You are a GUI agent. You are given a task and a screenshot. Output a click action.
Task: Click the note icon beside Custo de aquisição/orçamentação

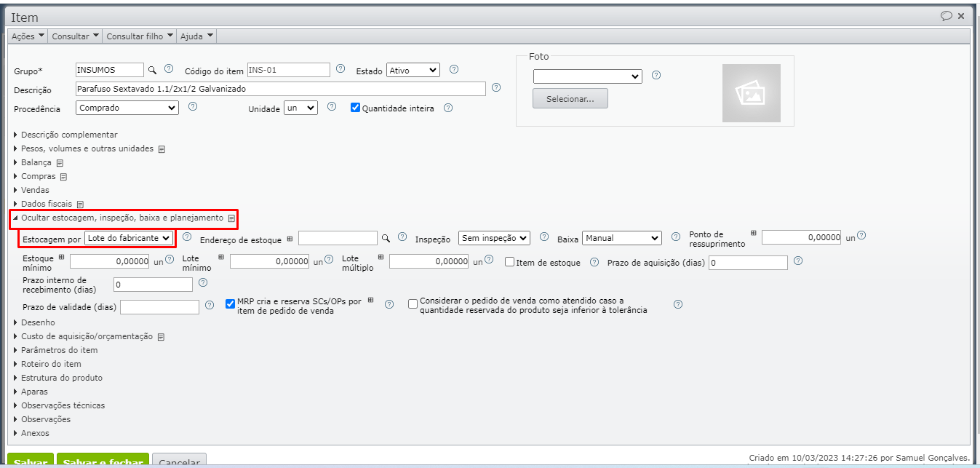(x=161, y=337)
